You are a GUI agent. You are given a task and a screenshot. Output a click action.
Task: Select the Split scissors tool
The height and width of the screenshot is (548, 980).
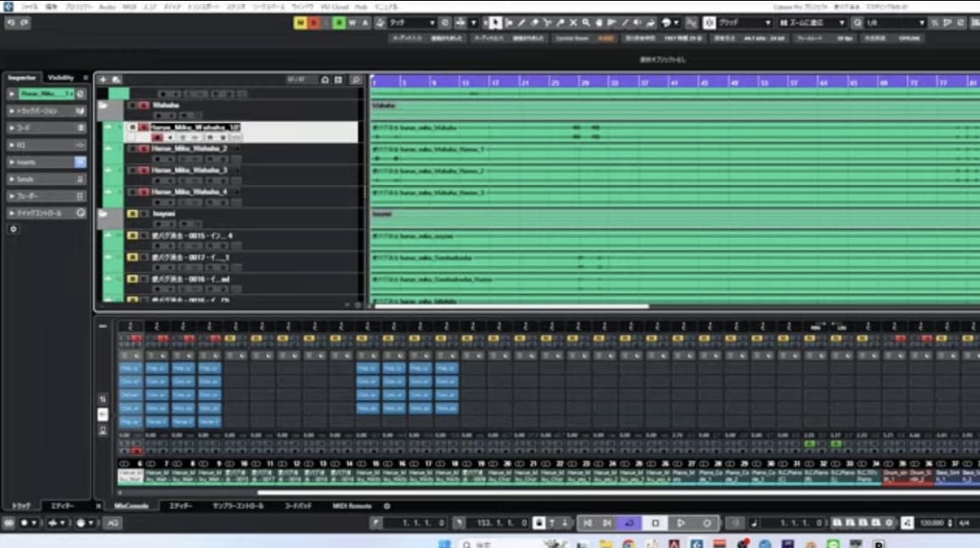coord(548,23)
